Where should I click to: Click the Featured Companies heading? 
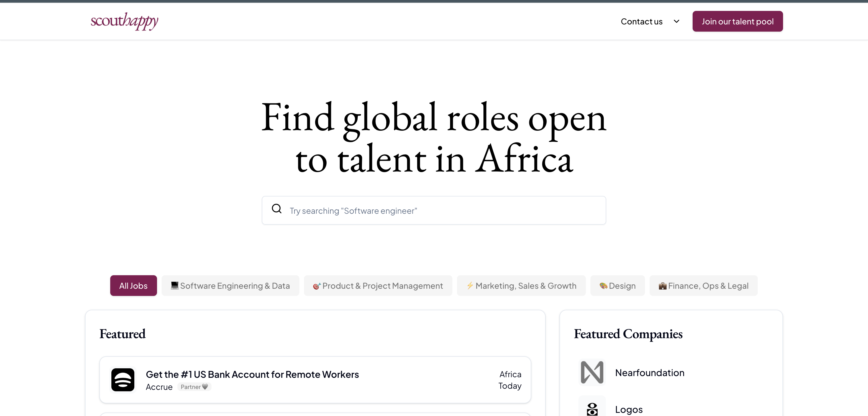click(628, 334)
